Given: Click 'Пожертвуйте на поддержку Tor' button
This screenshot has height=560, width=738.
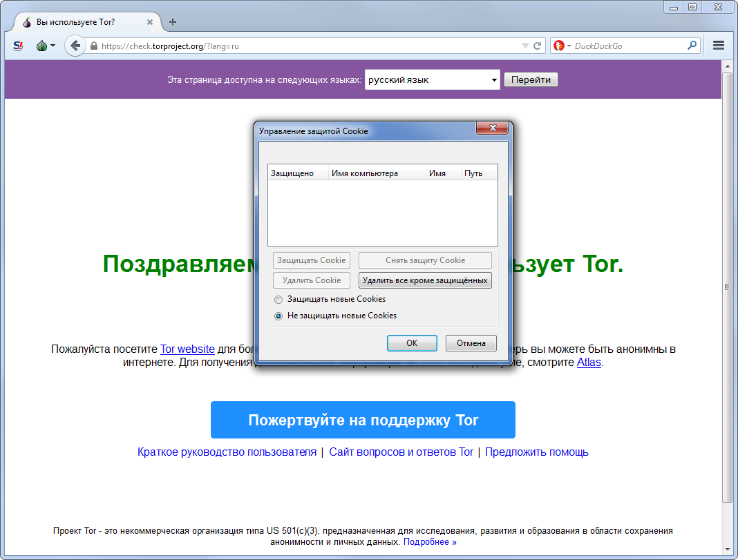Looking at the screenshot, I should 363,420.
